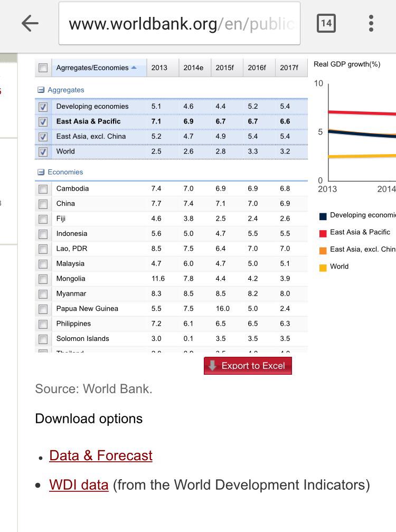Collapse the Aggregates group

pos(41,90)
